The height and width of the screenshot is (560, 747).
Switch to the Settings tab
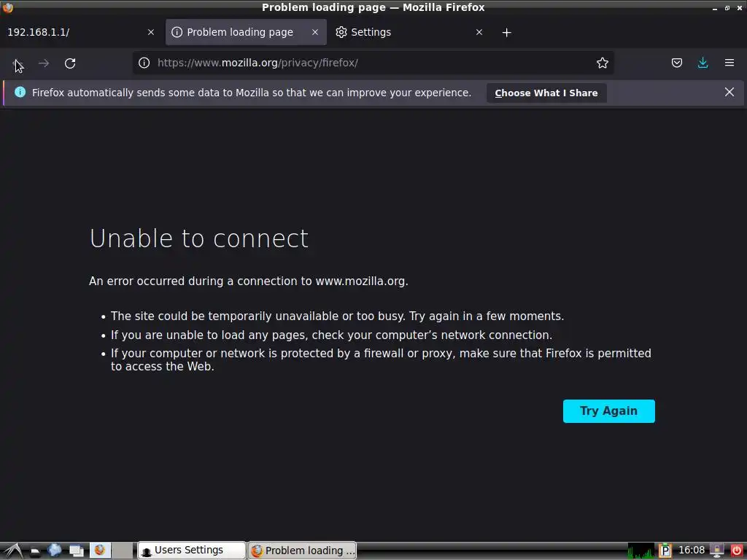(410, 32)
